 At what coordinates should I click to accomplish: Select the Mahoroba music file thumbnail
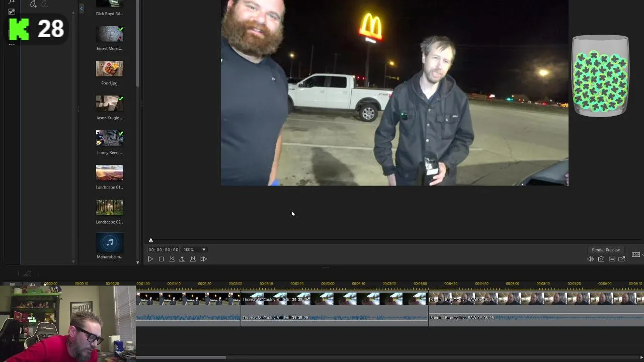click(110, 242)
